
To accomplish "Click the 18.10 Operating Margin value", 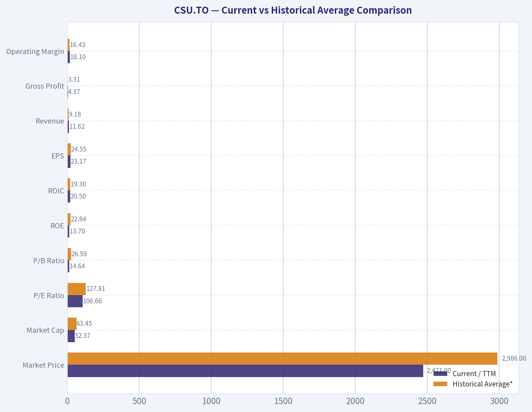I will point(78,57).
